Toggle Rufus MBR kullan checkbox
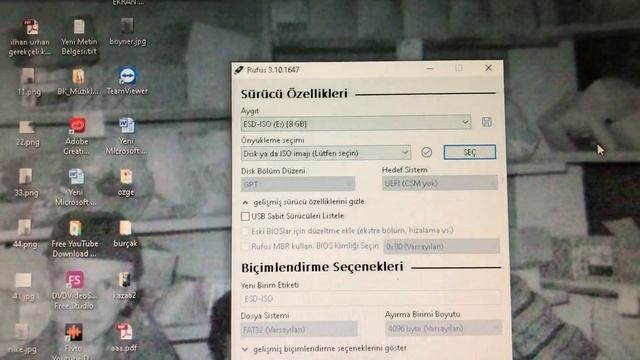 point(245,247)
